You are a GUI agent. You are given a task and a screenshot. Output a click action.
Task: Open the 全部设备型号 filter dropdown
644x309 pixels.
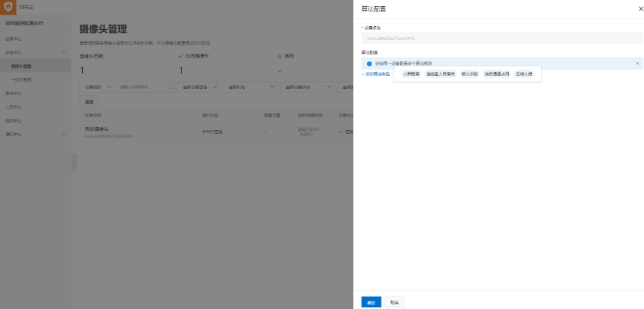click(x=197, y=88)
